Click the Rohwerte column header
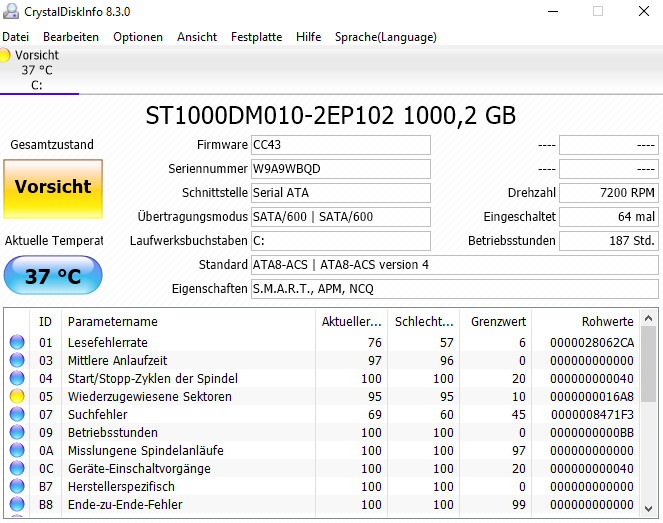Screen dimensions: 663x523 coord(586,322)
